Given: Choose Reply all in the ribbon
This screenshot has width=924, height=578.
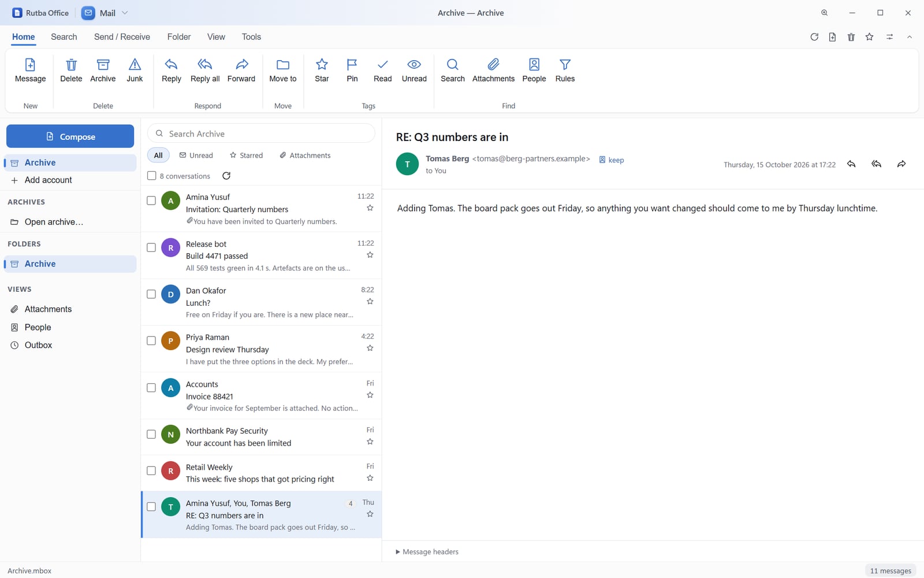Looking at the screenshot, I should (205, 71).
